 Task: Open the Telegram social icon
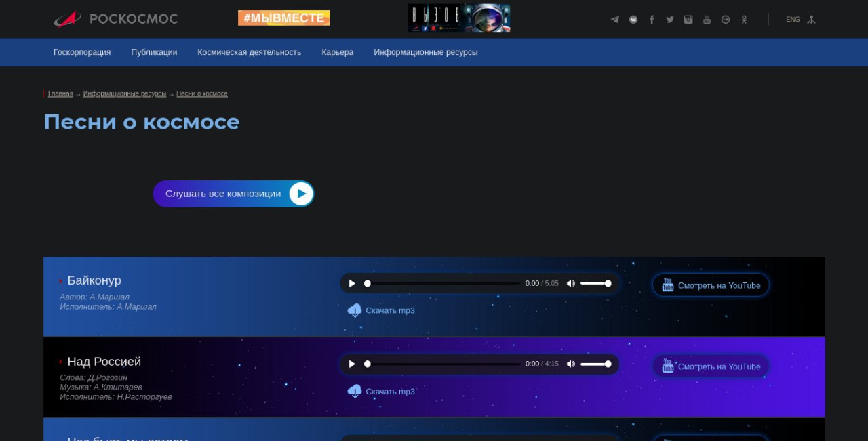coord(615,20)
